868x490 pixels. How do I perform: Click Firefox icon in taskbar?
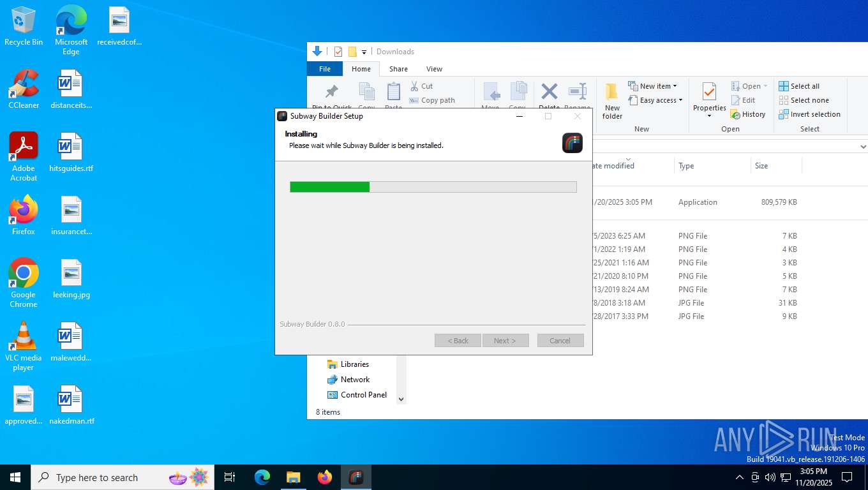(325, 477)
